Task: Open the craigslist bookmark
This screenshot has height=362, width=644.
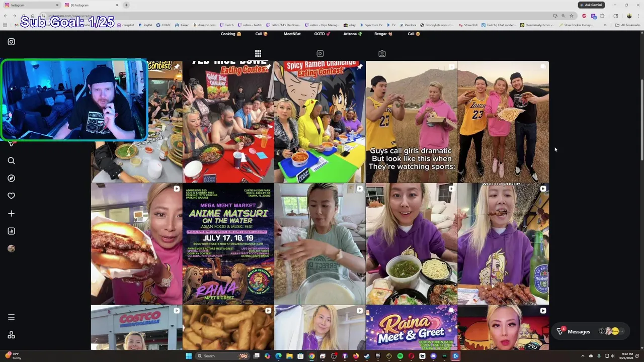Action: (126, 25)
